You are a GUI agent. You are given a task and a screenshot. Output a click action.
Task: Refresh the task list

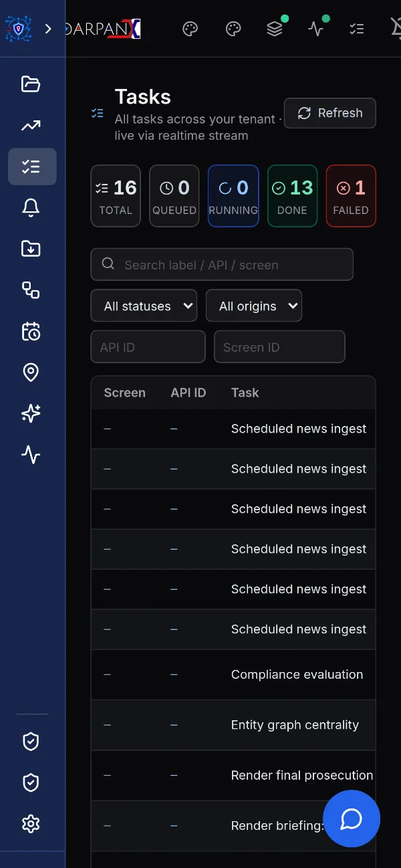pyautogui.click(x=330, y=113)
